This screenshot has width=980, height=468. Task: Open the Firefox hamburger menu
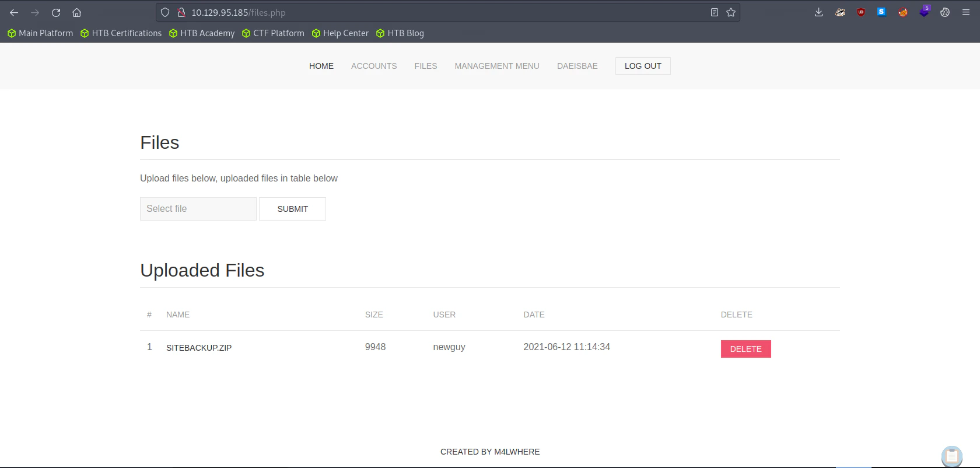pyautogui.click(x=966, y=12)
